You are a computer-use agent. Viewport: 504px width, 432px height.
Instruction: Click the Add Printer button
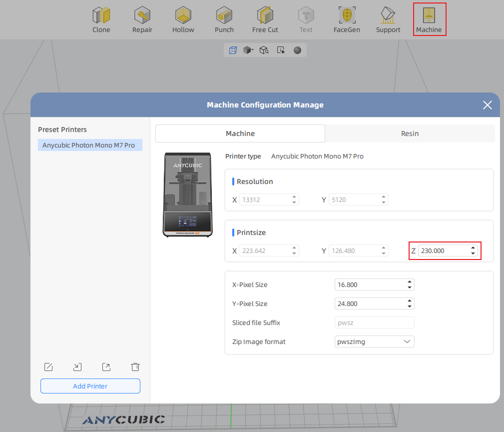coord(90,386)
